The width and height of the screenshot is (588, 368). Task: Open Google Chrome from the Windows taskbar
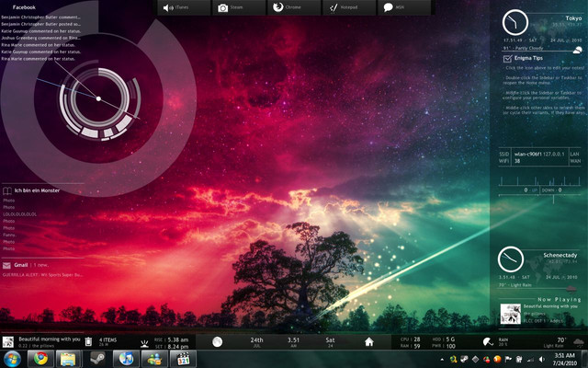coord(40,359)
